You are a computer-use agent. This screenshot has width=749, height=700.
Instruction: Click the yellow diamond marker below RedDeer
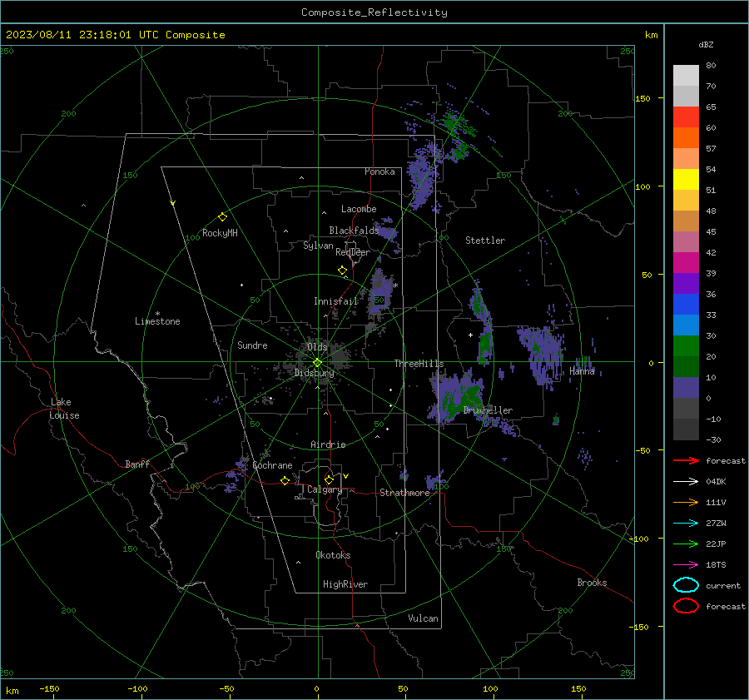click(x=342, y=271)
